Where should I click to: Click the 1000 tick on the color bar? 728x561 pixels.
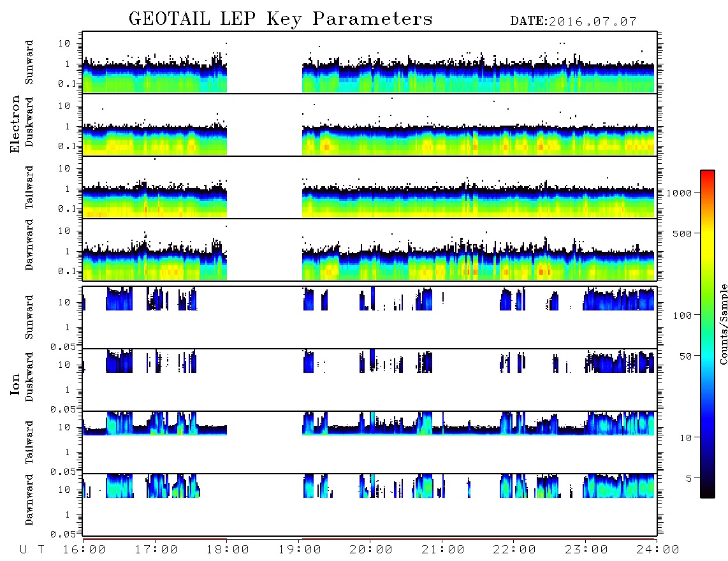[680, 193]
